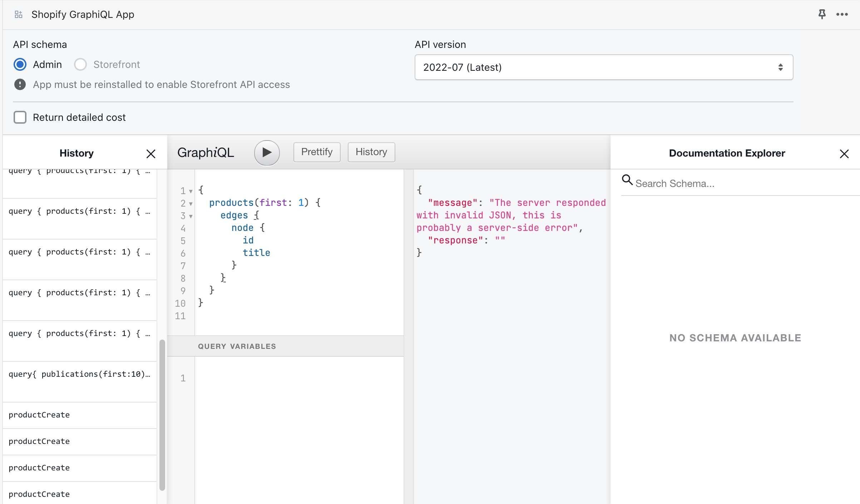This screenshot has height=504, width=860.
Task: Open the three-dot more options menu
Action: tap(842, 14)
